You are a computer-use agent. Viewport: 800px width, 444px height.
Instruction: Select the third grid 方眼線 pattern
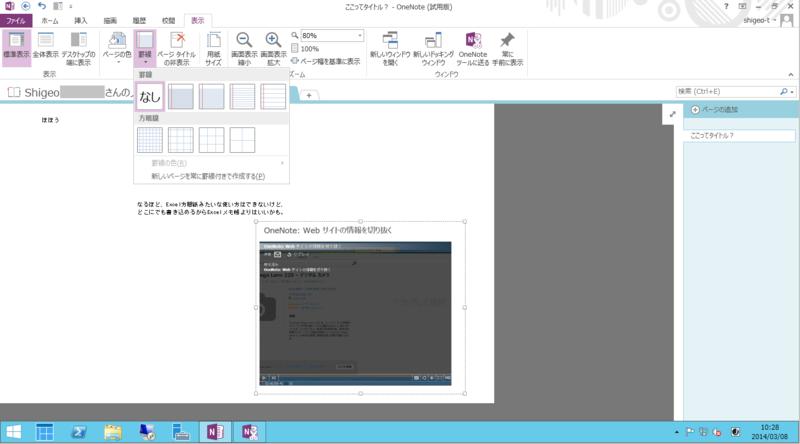211,140
